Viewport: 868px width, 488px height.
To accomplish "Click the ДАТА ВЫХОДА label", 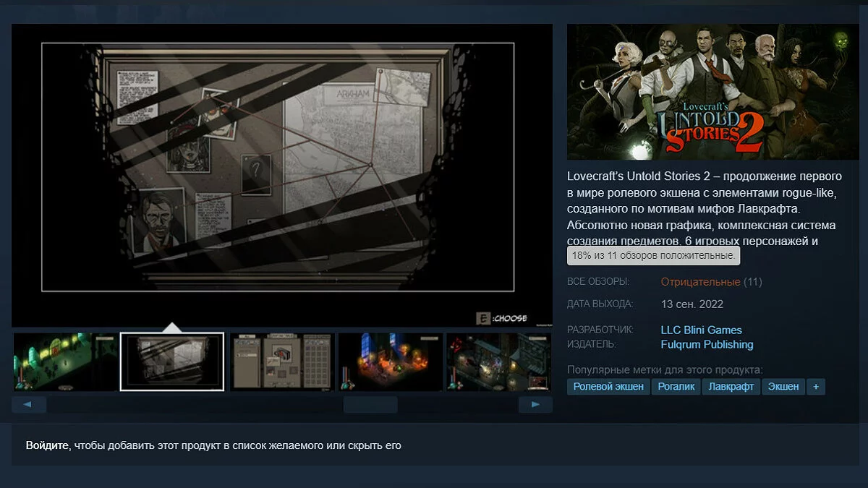I will click(x=600, y=304).
